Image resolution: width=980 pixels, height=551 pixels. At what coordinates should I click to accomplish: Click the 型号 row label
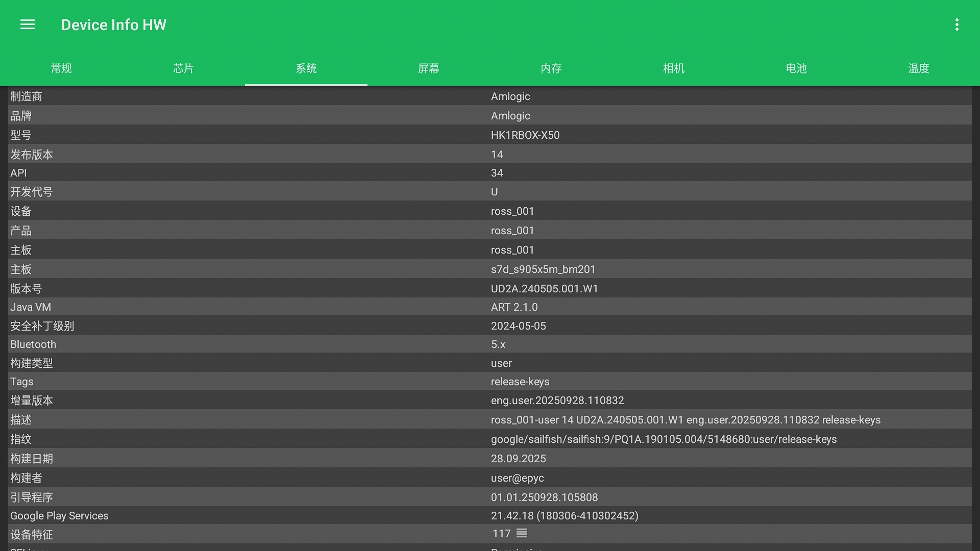pyautogui.click(x=21, y=135)
